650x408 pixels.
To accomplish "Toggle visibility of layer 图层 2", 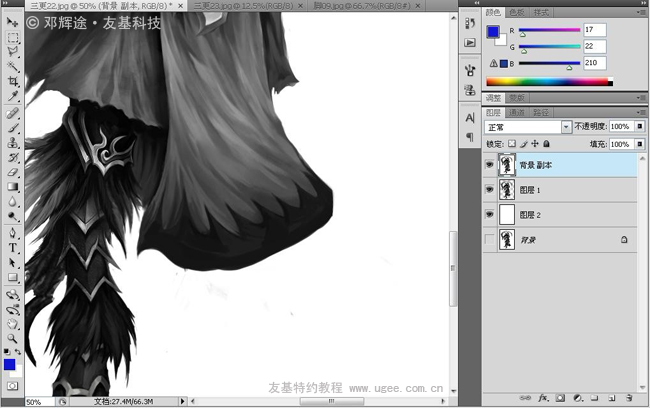I will pos(489,215).
